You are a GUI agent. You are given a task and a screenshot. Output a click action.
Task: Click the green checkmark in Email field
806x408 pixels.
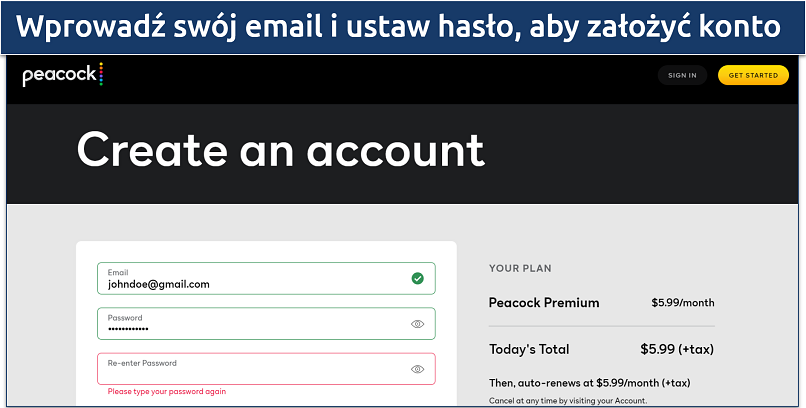tap(417, 279)
